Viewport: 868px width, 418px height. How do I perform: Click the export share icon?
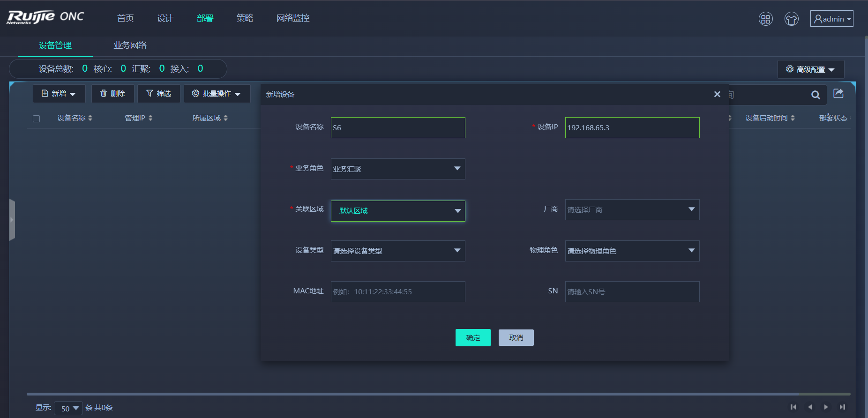(838, 93)
